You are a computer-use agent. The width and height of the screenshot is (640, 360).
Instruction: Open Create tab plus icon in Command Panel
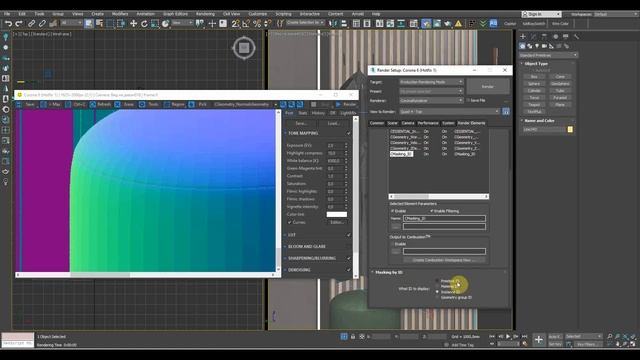pyautogui.click(x=523, y=37)
